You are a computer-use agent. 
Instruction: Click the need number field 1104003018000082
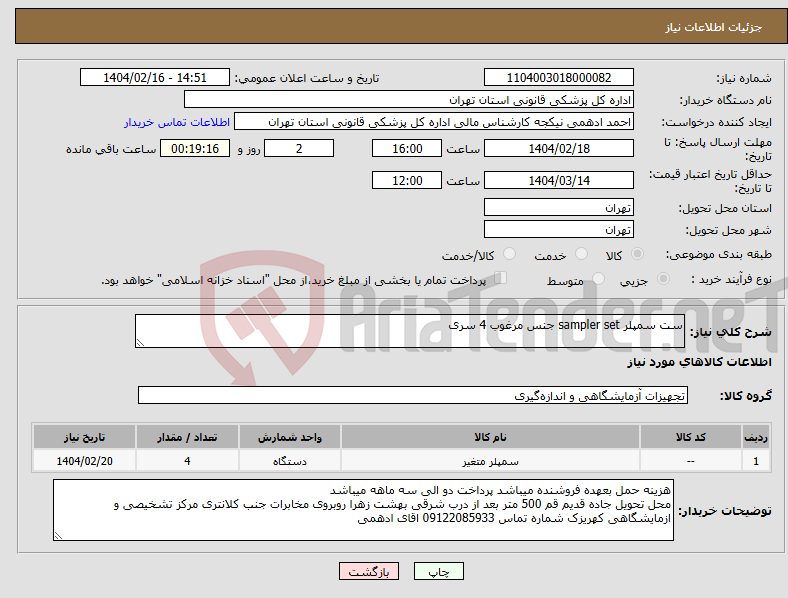pyautogui.click(x=559, y=77)
